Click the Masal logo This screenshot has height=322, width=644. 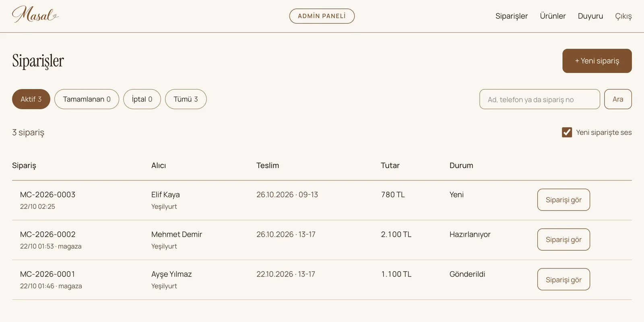pos(35,15)
